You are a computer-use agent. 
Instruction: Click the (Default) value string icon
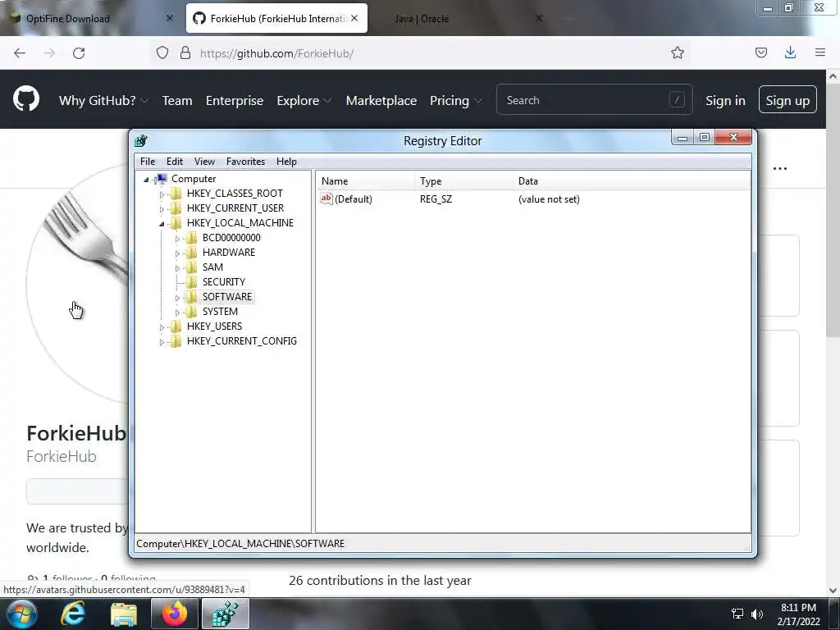click(326, 199)
